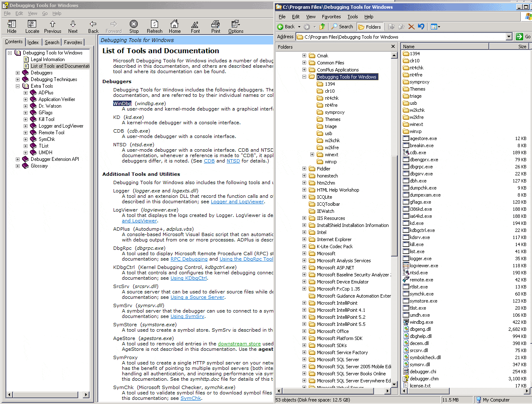Collapse the Extra Tools tree node
Viewport: 532px width, 404px height.
click(x=17, y=86)
